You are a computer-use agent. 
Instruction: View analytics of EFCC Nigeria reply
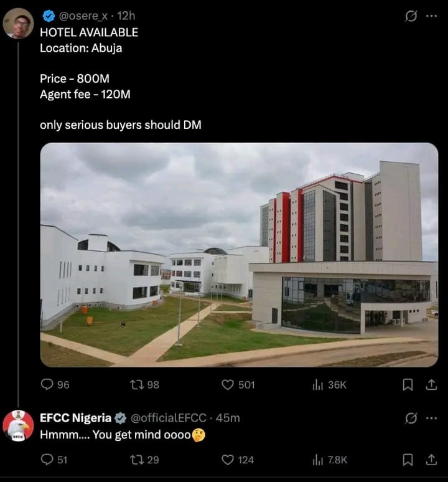pyautogui.click(x=317, y=460)
